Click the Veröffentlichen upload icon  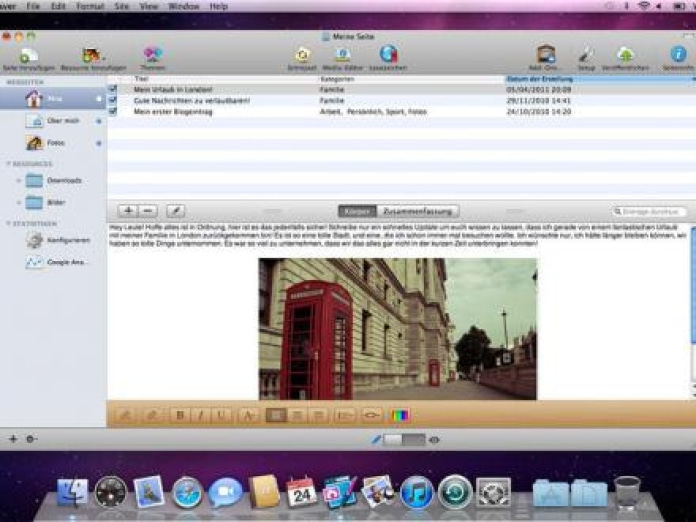click(625, 55)
